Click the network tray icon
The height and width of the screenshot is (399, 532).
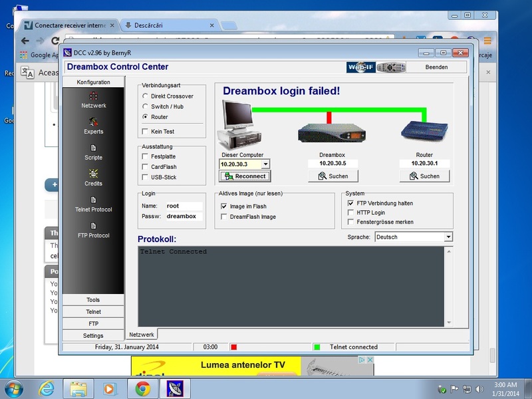pos(467,389)
